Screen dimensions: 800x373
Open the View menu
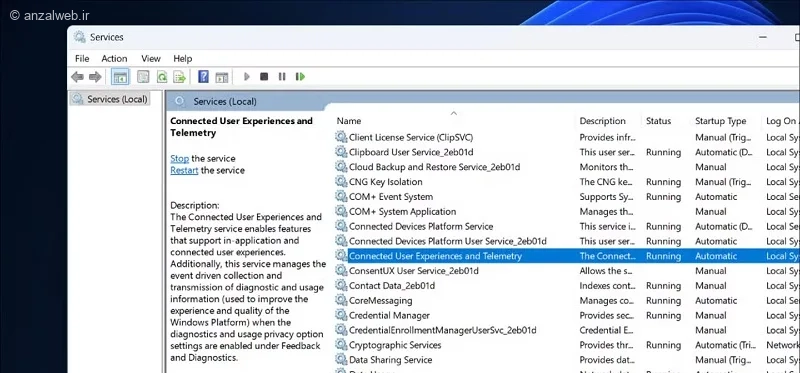point(151,58)
